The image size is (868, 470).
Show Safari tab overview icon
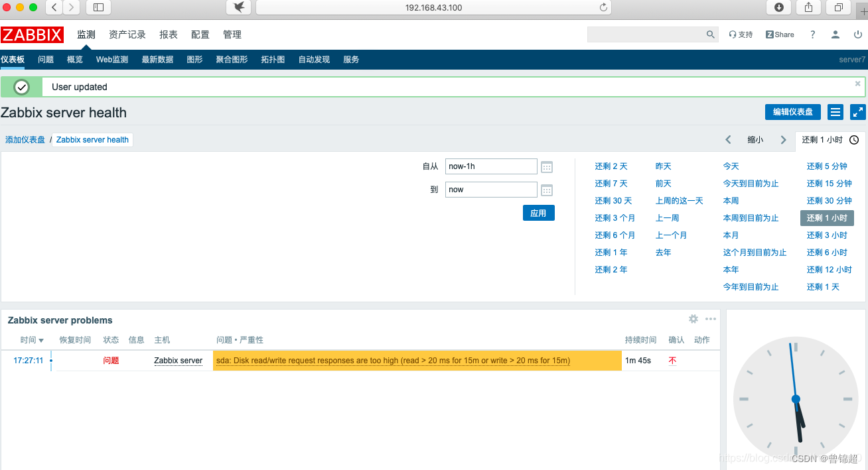(839, 7)
